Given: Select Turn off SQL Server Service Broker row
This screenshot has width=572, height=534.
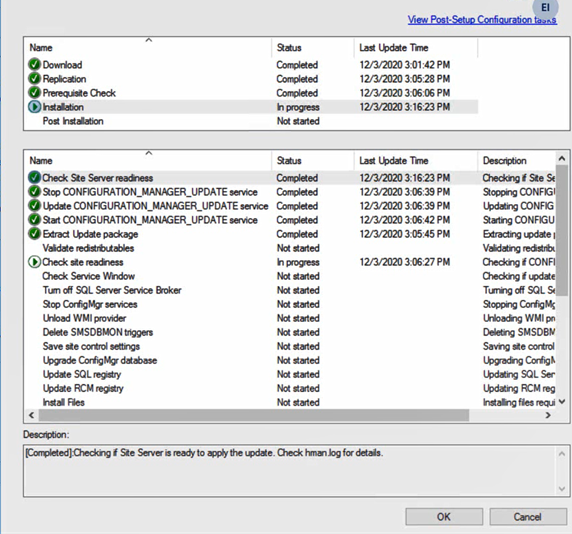Looking at the screenshot, I should click(291, 290).
